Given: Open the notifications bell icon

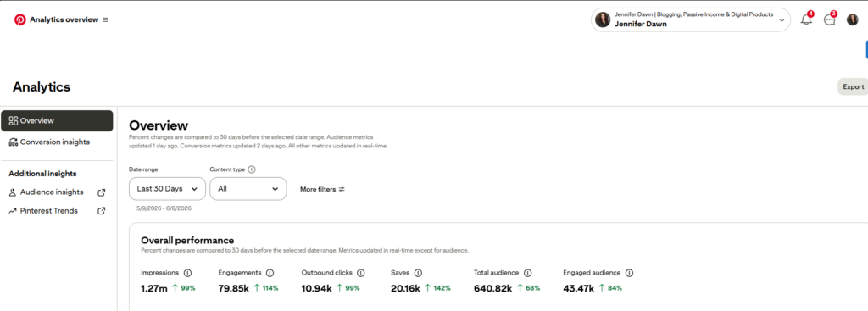Looking at the screenshot, I should pyautogui.click(x=807, y=20).
